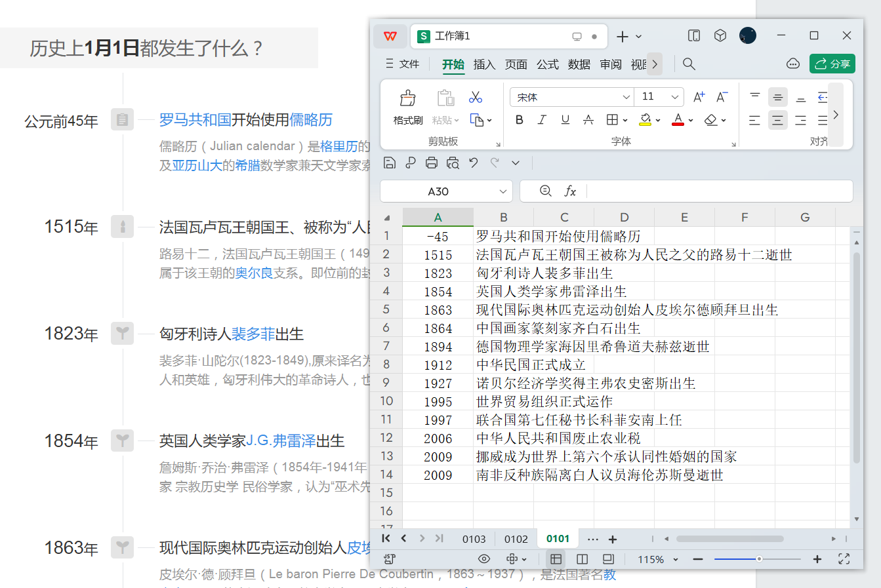Screen dimensions: 881x588
Task: Switch to the 页面 ribbon tab
Action: coord(516,64)
